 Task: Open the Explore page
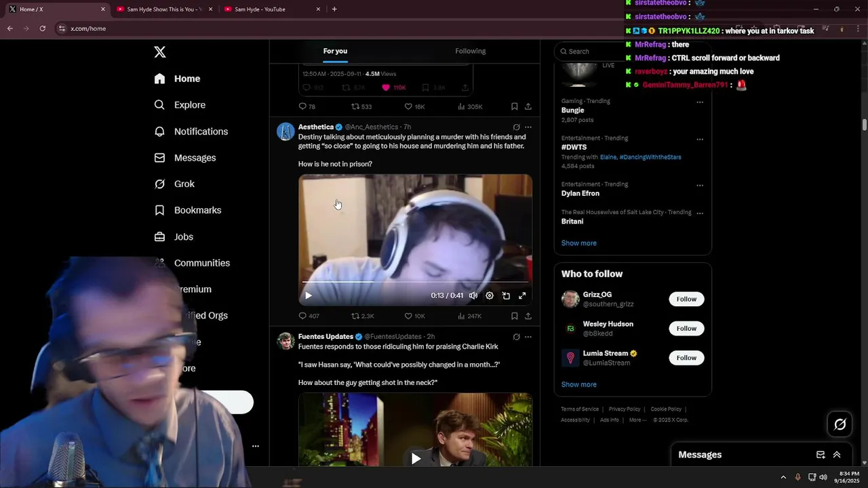180,105
